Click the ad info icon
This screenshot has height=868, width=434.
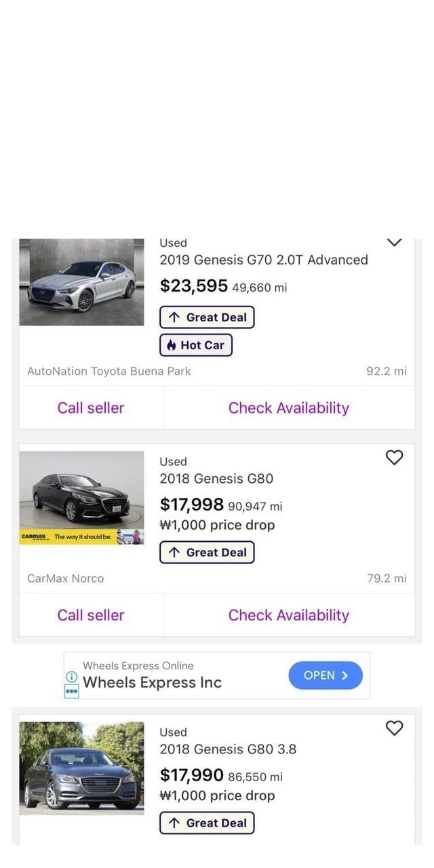(71, 676)
